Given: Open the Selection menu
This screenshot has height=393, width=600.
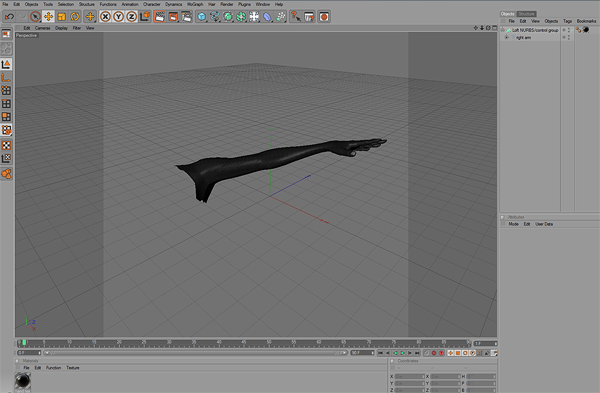Looking at the screenshot, I should (x=66, y=4).
